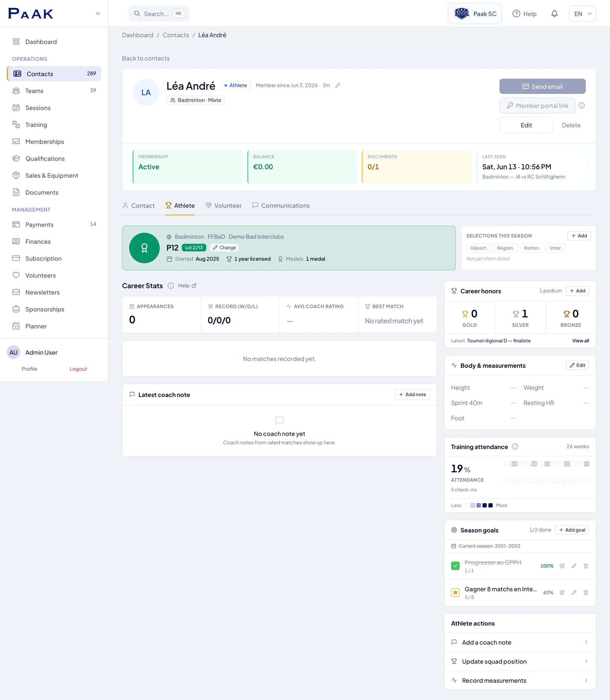Image resolution: width=610 pixels, height=700 pixels.
Task: Click Add goal in Season goals
Action: (572, 530)
